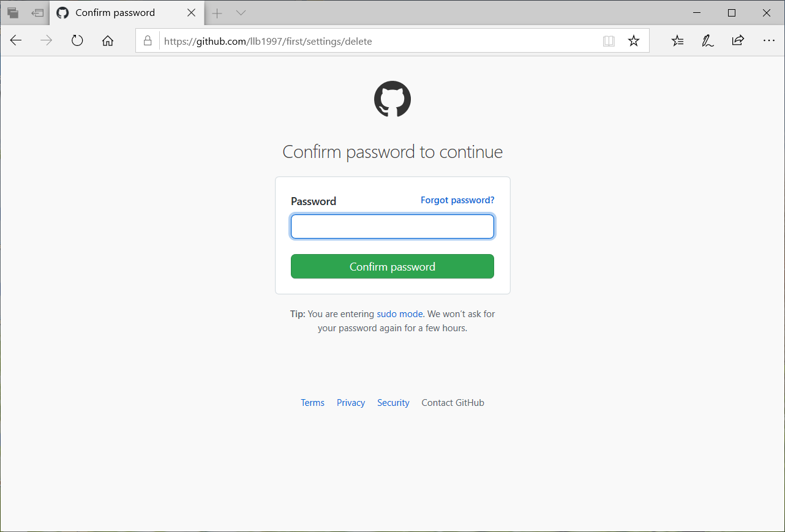Minimize the browser window

pyautogui.click(x=696, y=12)
